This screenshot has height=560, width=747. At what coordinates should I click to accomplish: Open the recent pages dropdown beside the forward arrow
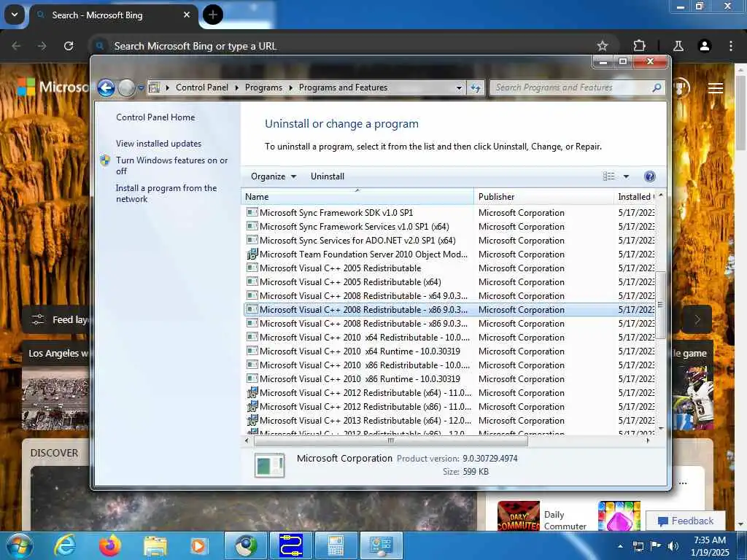[x=141, y=88]
